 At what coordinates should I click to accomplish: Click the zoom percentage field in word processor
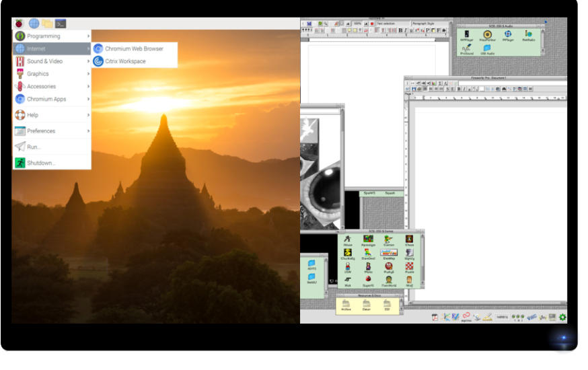[357, 24]
